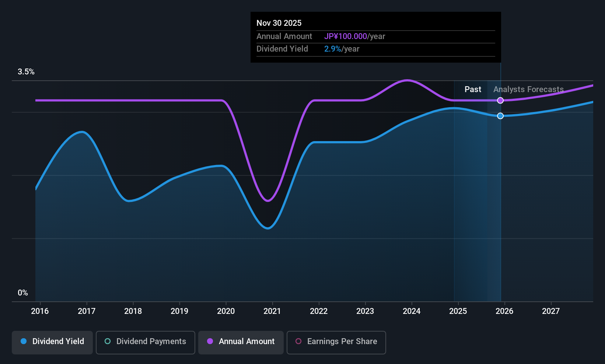This screenshot has height=364, width=605.
Task: Click the 2027 x-axis label
Action: click(551, 311)
